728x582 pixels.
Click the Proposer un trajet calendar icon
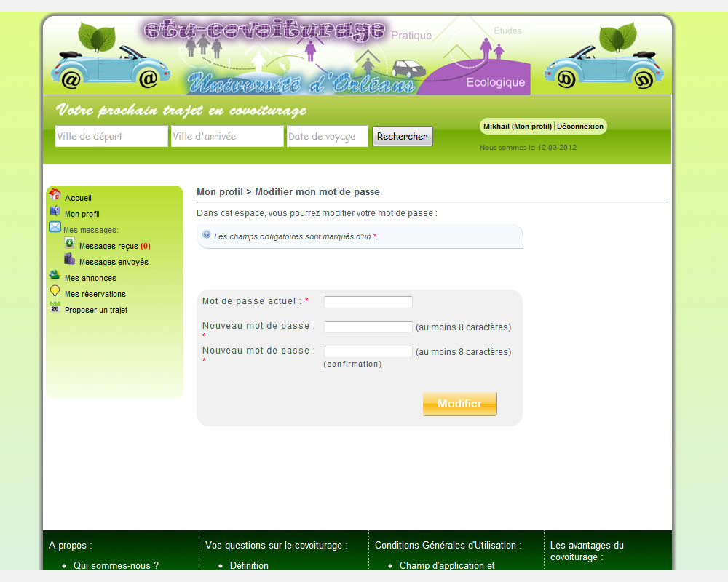(55, 307)
